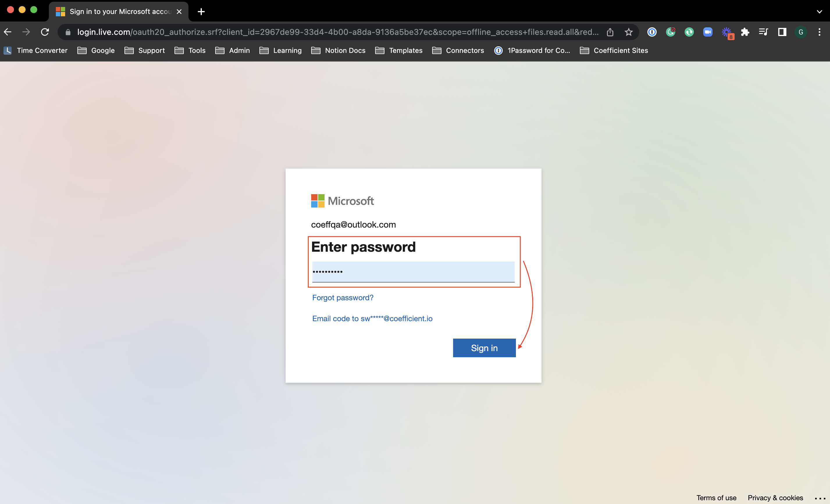Open the Zoom extension icon
Viewport: 830px width, 504px height.
coord(708,32)
